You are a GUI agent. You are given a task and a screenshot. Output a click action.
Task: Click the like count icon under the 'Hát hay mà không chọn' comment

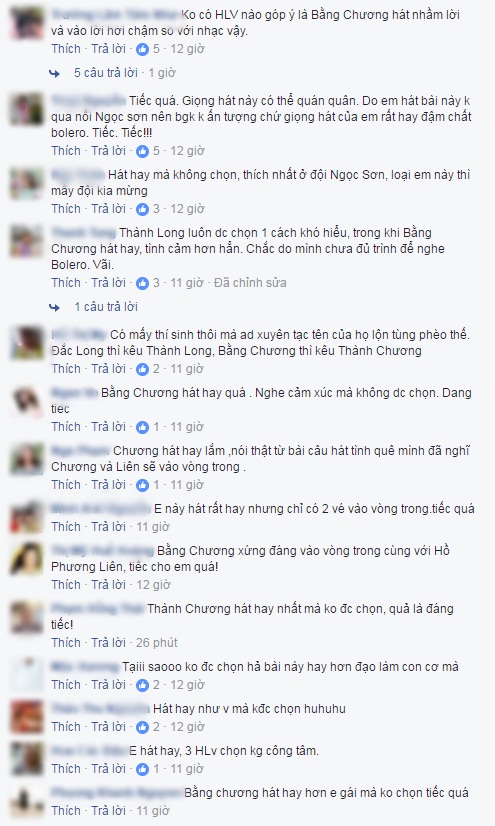pos(143,209)
